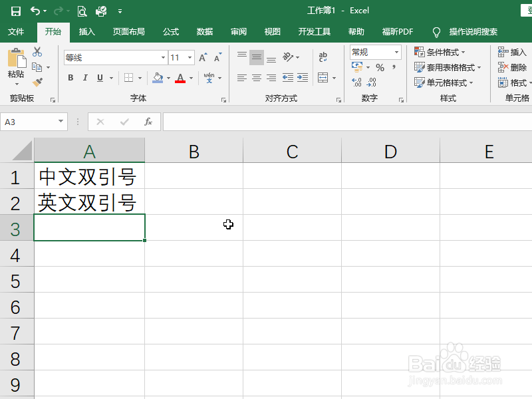532x399 pixels.
Task: Switch to the 数据 tab
Action: coord(205,31)
